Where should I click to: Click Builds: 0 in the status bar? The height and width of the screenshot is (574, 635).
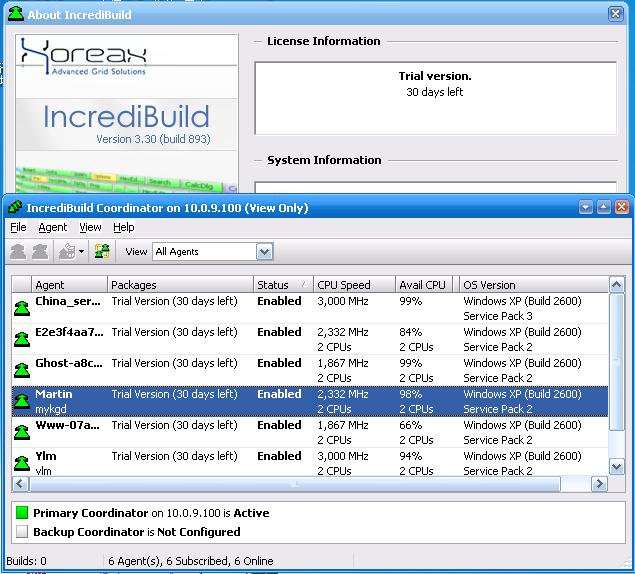tap(26, 561)
